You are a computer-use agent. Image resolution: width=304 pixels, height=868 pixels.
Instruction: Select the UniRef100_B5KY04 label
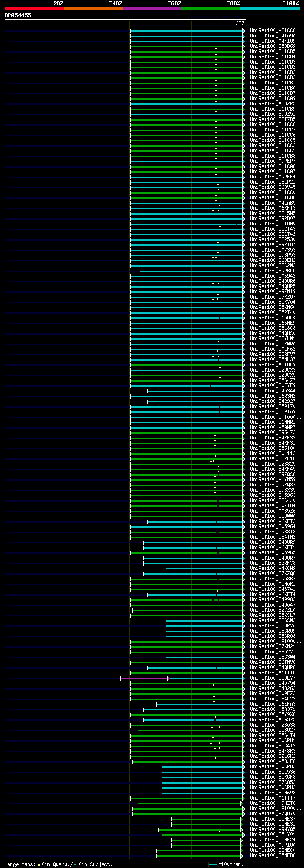click(273, 302)
